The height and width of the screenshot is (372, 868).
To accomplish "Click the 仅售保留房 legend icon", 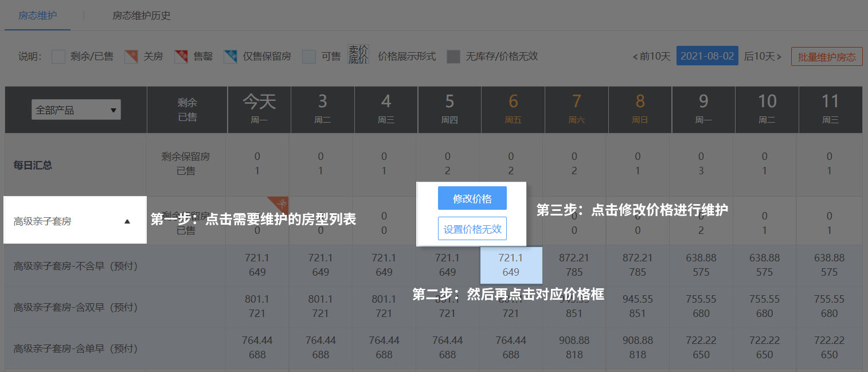I will [x=230, y=56].
